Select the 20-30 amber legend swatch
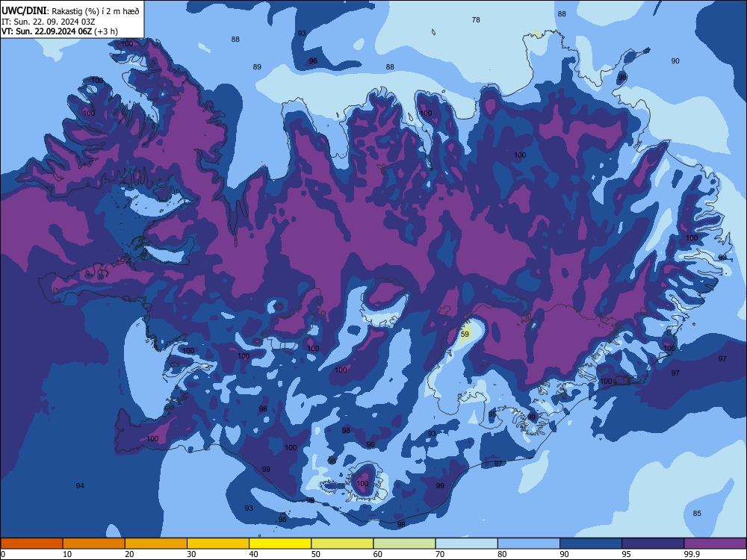This screenshot has width=747, height=560. point(156,544)
